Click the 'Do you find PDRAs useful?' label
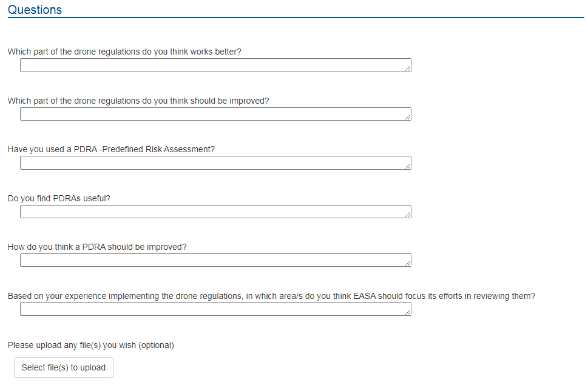This screenshot has width=588, height=388. coord(59,198)
